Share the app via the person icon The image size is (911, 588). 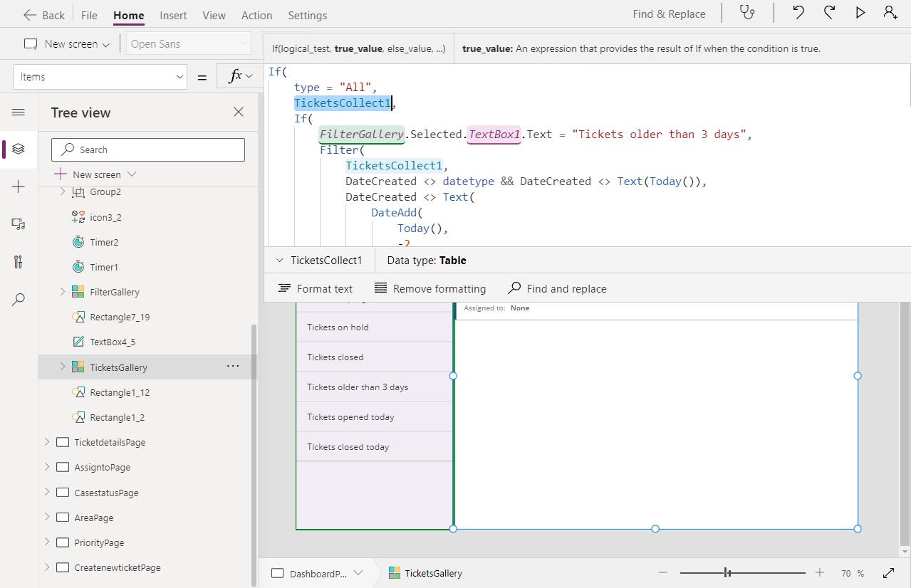[890, 13]
